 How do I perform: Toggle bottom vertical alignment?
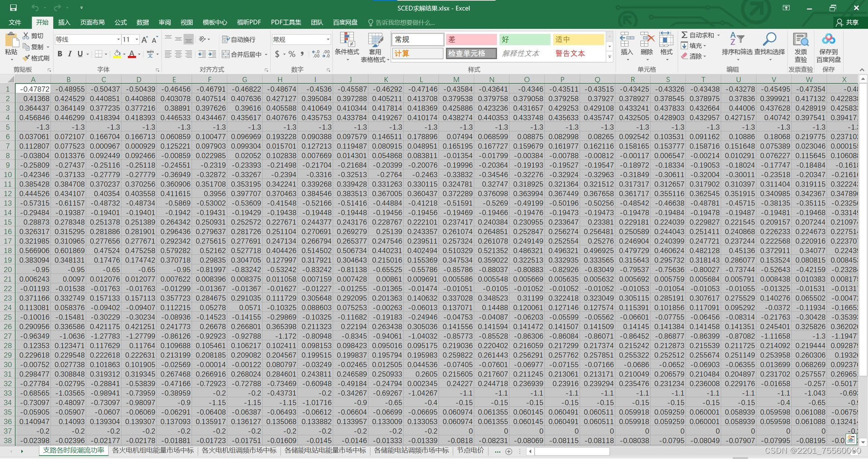(189, 39)
